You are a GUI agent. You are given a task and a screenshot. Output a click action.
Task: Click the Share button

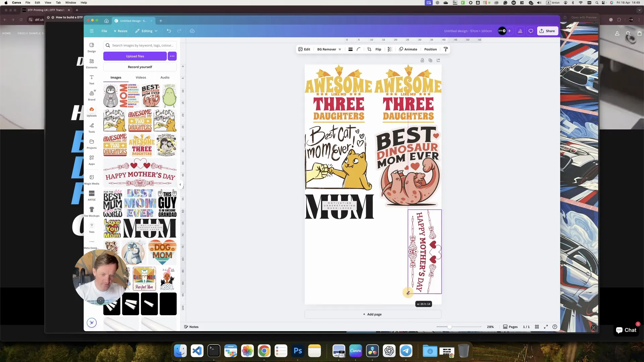(x=547, y=31)
